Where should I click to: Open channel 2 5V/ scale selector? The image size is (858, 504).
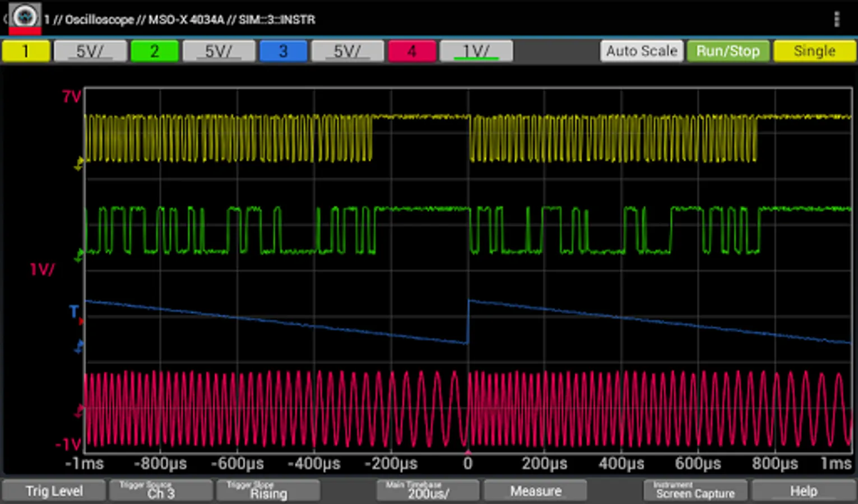(219, 52)
